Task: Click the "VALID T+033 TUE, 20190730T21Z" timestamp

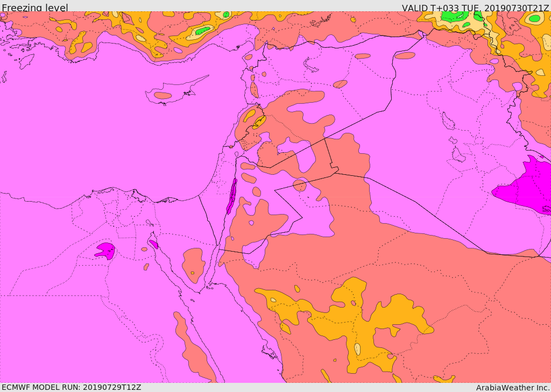Action: click(x=475, y=8)
